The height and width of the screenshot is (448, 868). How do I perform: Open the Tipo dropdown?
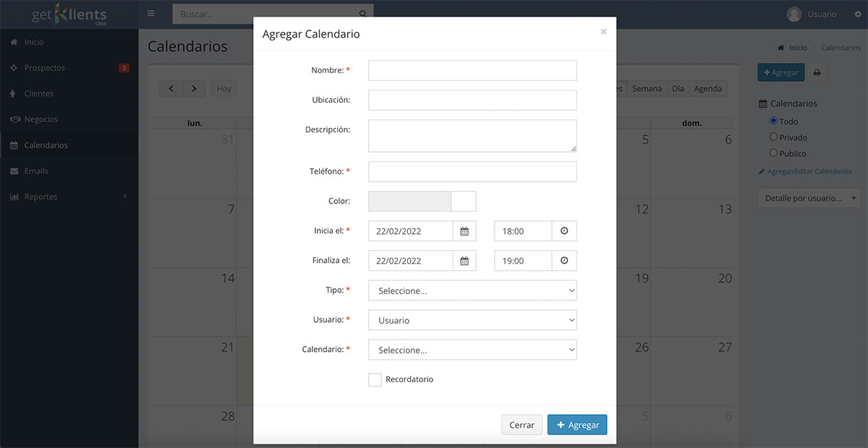coord(472,290)
